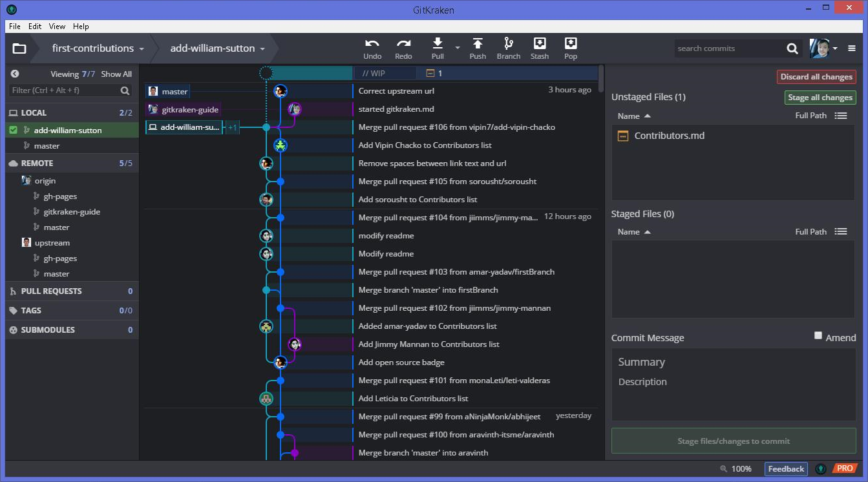868x482 pixels.
Task: Click the Feedback button
Action: [x=786, y=469]
